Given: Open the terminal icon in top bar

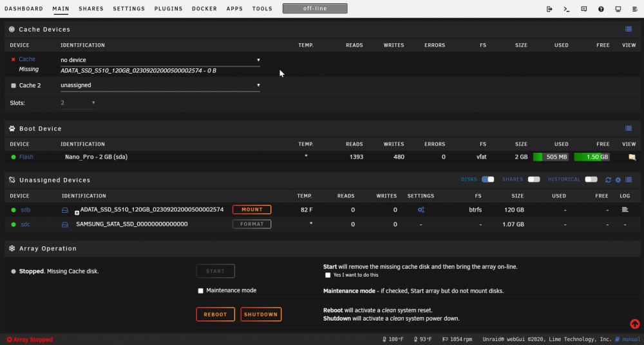Looking at the screenshot, I should pyautogui.click(x=567, y=9).
